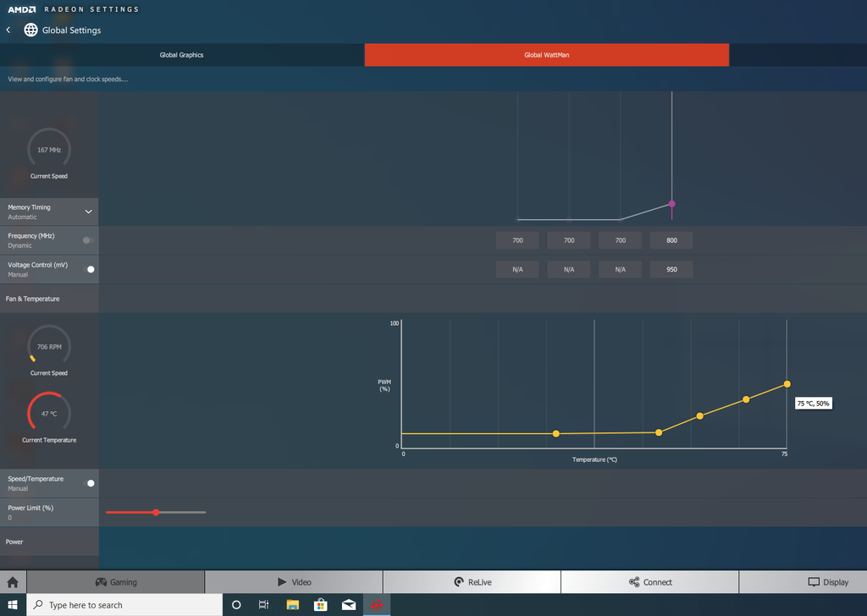Click the Global Settings globe icon

click(31, 30)
